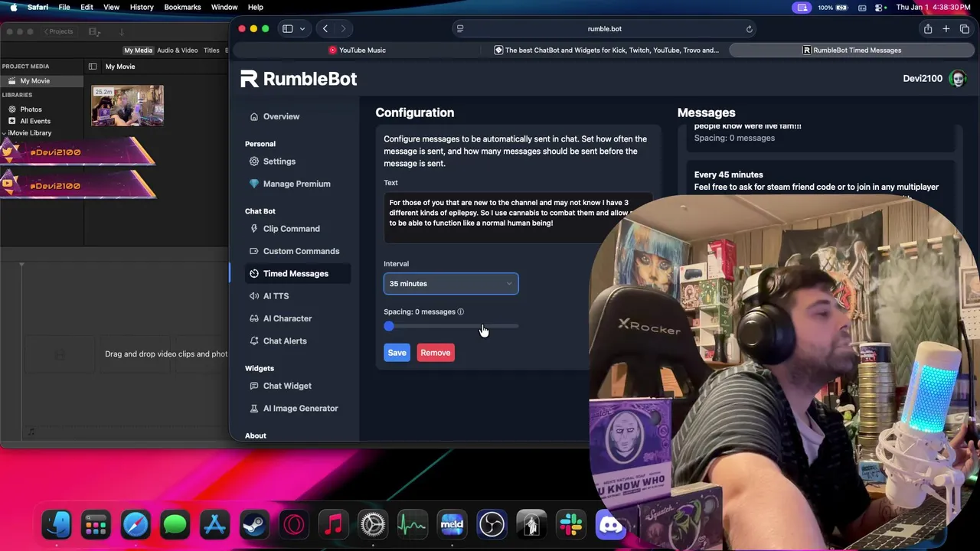Viewport: 980px width, 551px height.
Task: Open the Titles tab in iMovie
Action: pos(211,51)
